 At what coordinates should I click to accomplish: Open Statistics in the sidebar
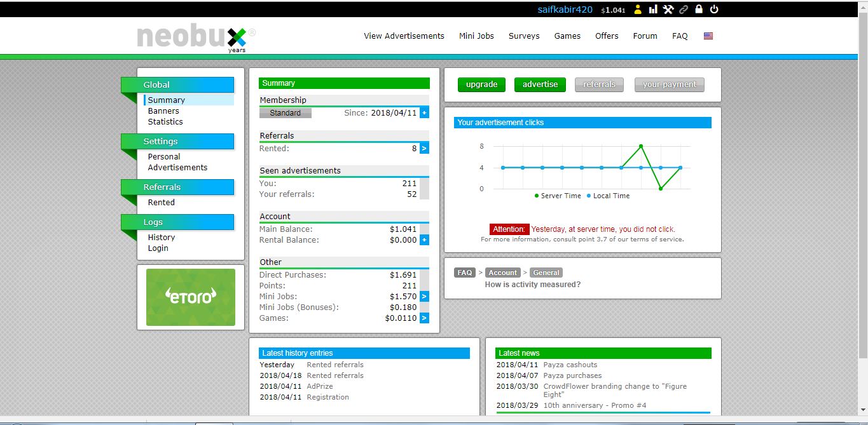[165, 122]
